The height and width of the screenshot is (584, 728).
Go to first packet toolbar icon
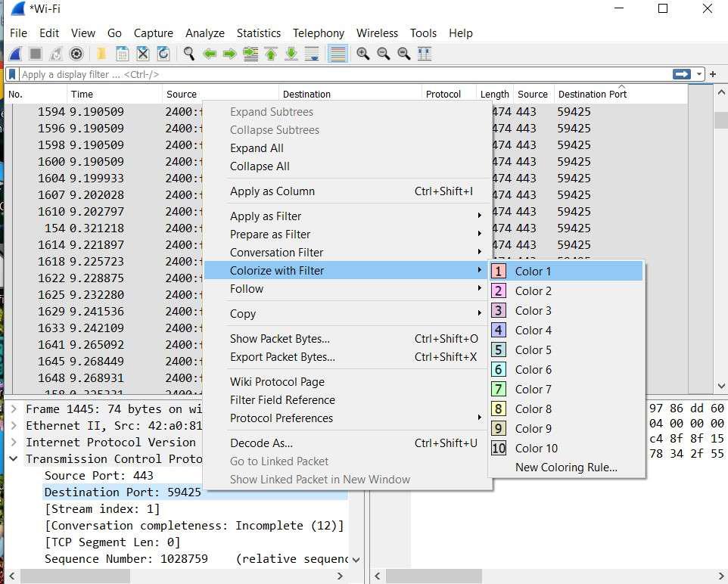[x=271, y=54]
